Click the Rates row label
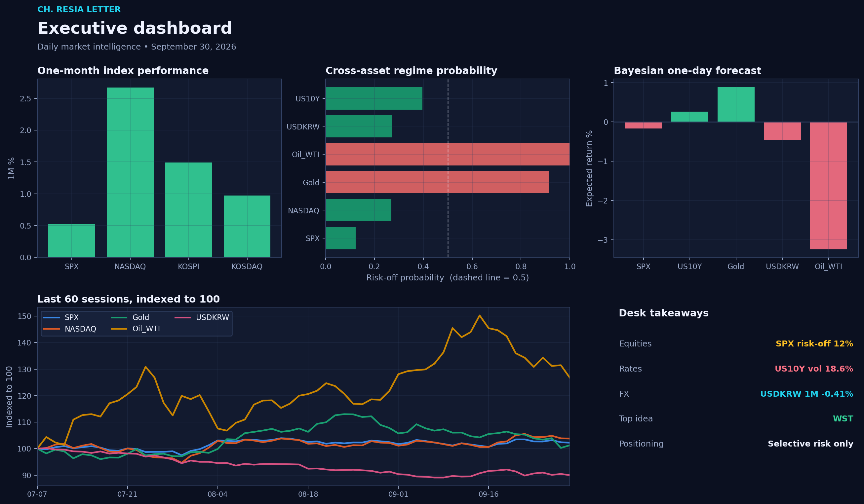This screenshot has width=864, height=504. click(630, 369)
